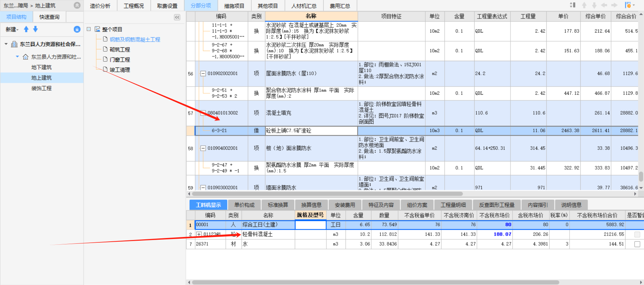Collapse item 080401013002 混凝土填充
Viewport: 644px width, 285px height.
203,113
